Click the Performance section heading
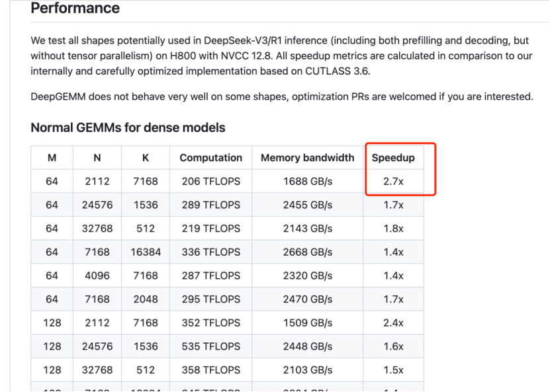This screenshot has height=392, width=550. (x=75, y=9)
